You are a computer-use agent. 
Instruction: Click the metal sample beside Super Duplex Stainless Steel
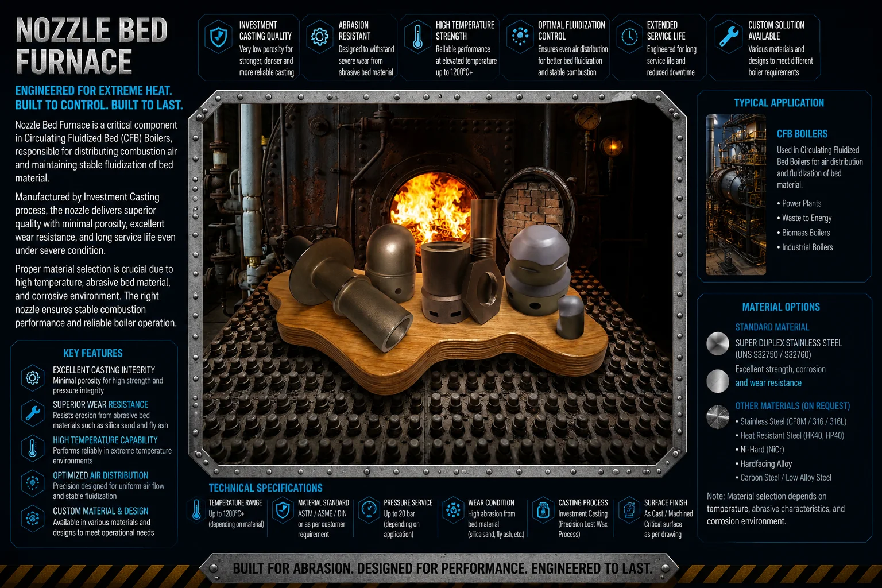(718, 343)
